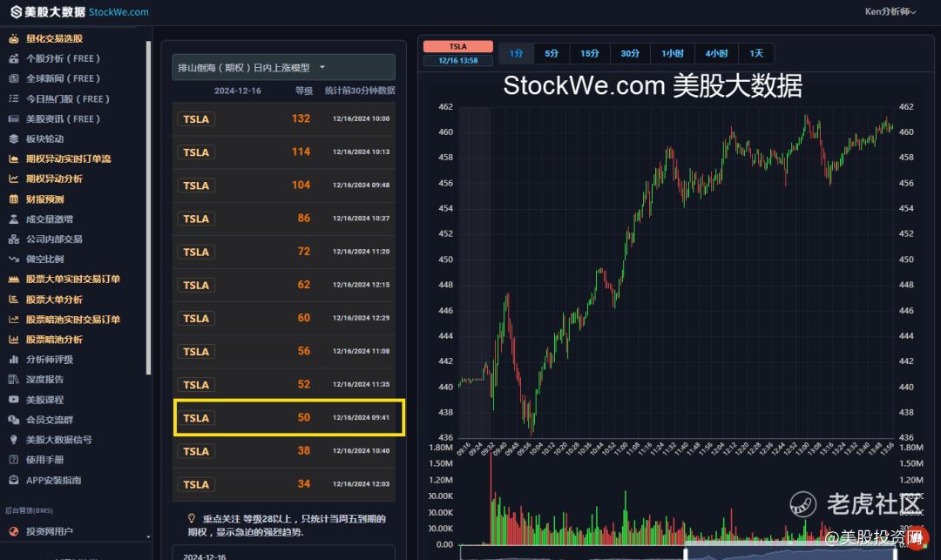Click the 股票暗池分析 bar-chart icon

(x=13, y=340)
